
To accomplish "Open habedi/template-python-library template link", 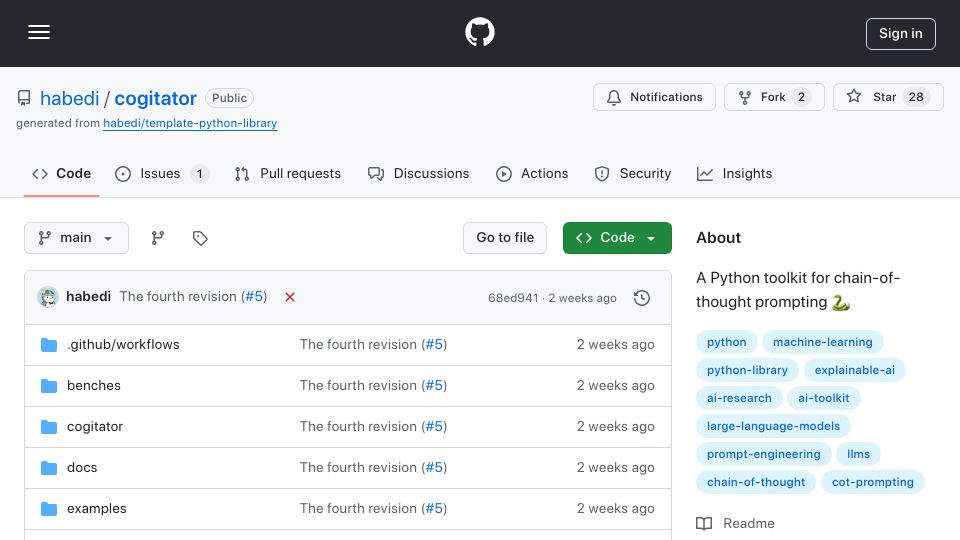I will pyautogui.click(x=190, y=123).
